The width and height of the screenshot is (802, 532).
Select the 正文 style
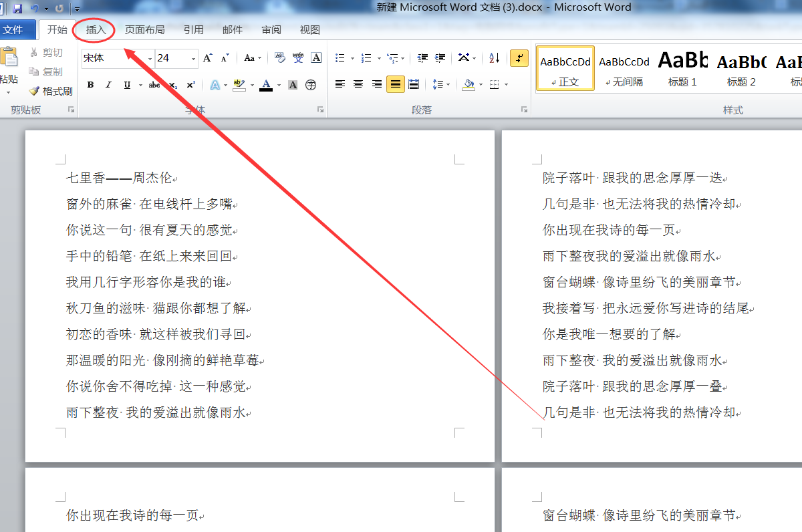(565, 69)
